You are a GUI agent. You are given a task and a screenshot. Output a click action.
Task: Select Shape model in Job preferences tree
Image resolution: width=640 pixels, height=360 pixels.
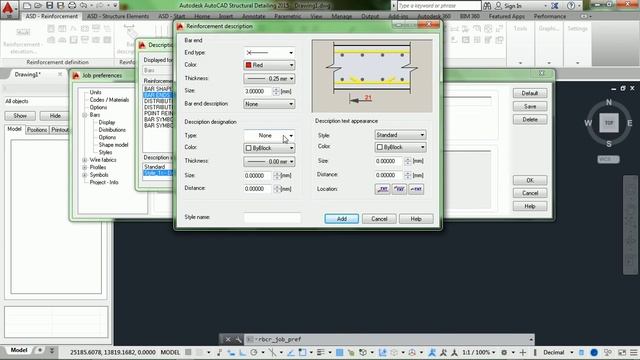click(x=113, y=145)
